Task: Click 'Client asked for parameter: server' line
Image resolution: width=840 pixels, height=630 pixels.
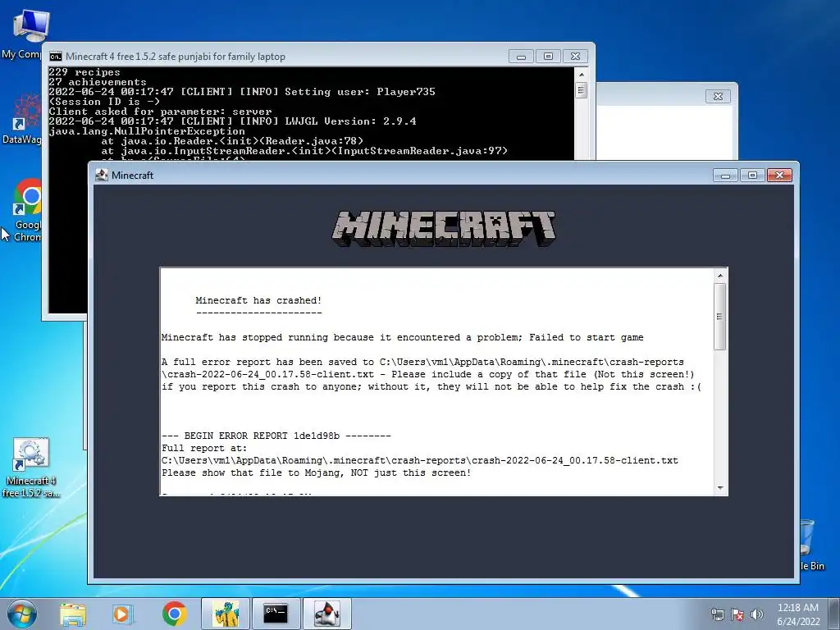Action: click(160, 112)
